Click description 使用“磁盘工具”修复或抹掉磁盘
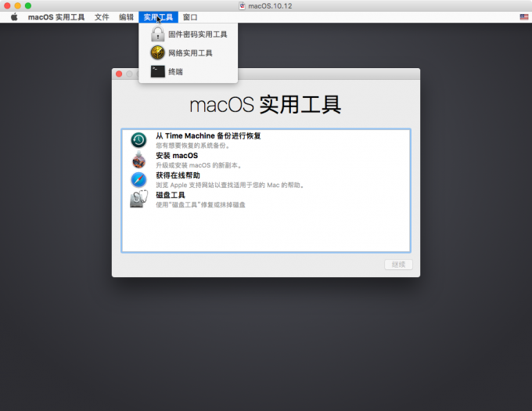Image resolution: width=532 pixels, height=411 pixels. [x=200, y=204]
